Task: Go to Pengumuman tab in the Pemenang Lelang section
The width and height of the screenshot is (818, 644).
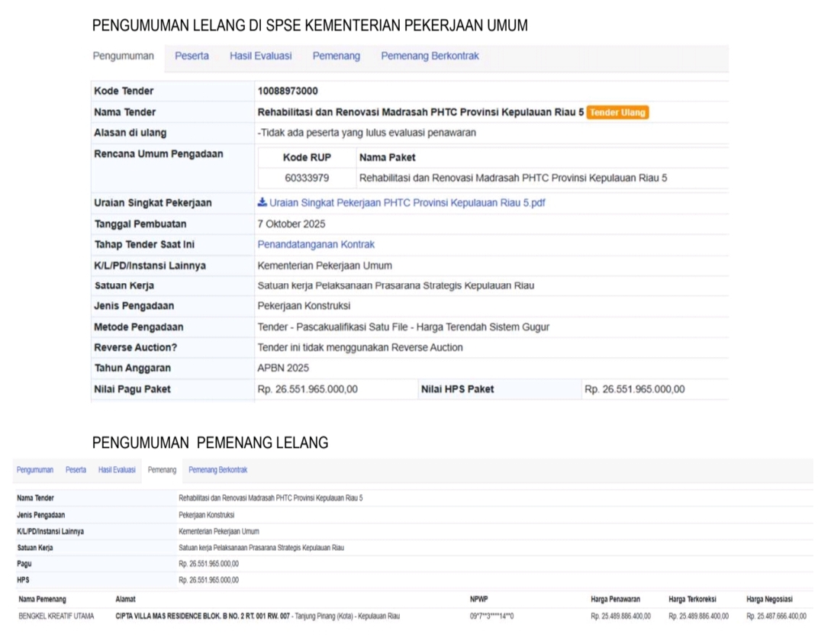Action: (35, 470)
